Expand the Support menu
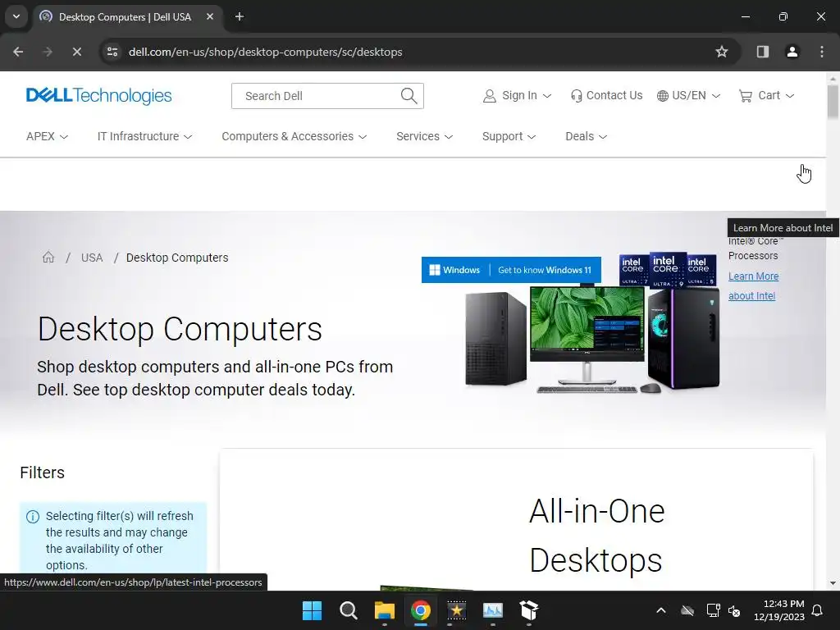This screenshot has width=840, height=630. (x=509, y=136)
